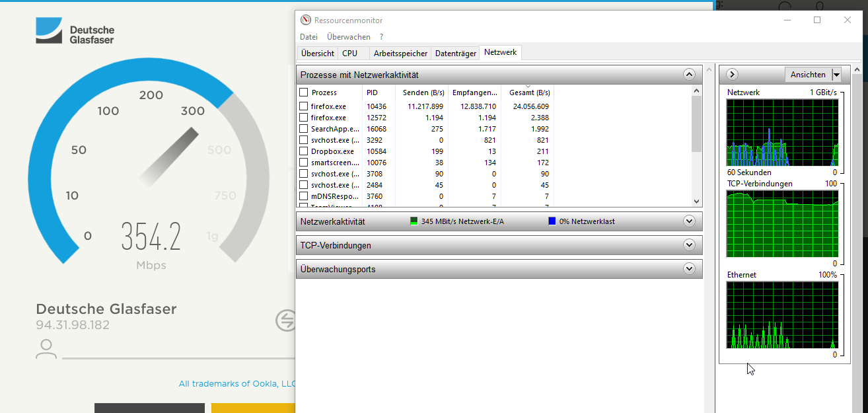868x413 pixels.
Task: Click the All trademarks of Ookla link
Action: click(237, 383)
